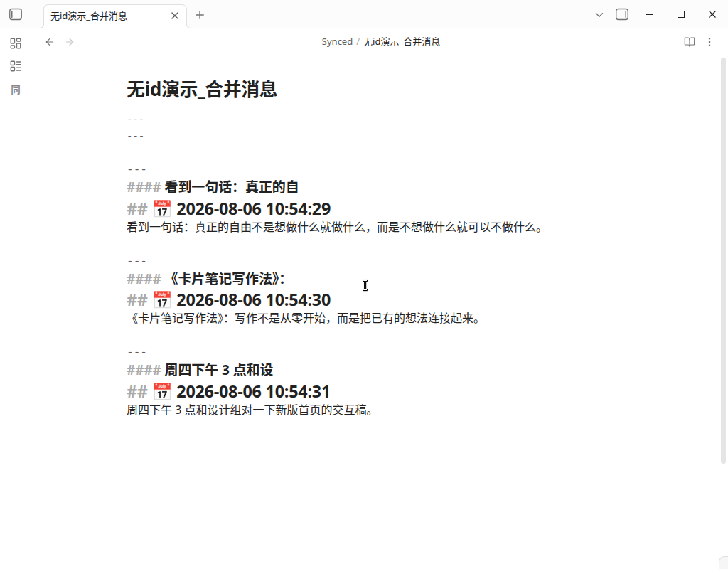Click the paragraph 周四下午 3 点和设计组
This screenshot has height=569, width=728.
coord(251,410)
